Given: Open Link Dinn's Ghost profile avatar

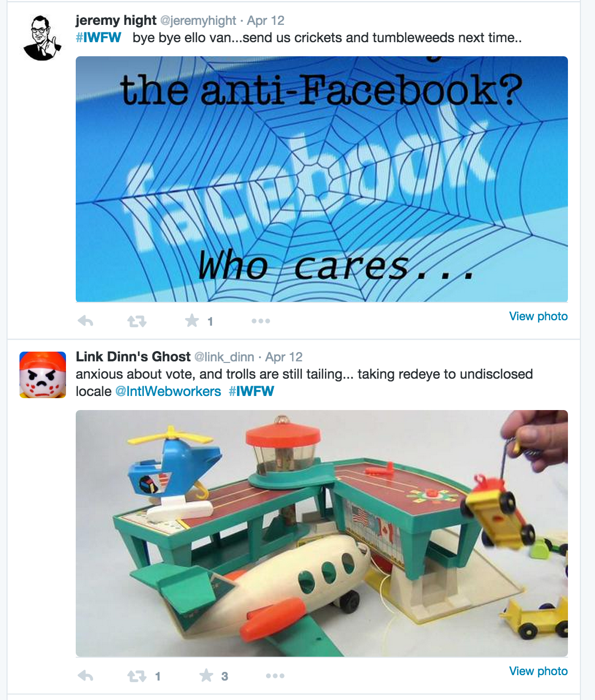Looking at the screenshot, I should (x=43, y=375).
